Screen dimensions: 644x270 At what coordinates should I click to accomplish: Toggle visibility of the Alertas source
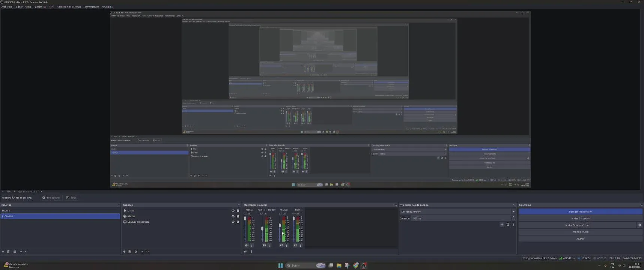(233, 216)
